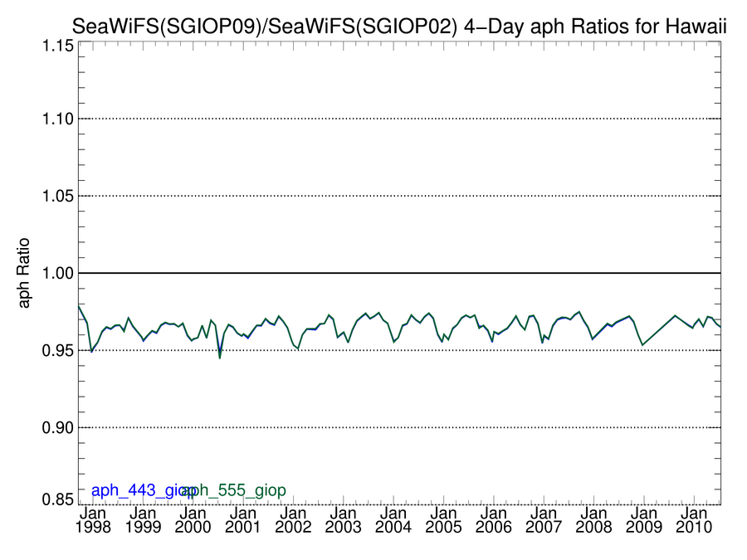Click the 1.15 y-axis label

tap(58, 46)
